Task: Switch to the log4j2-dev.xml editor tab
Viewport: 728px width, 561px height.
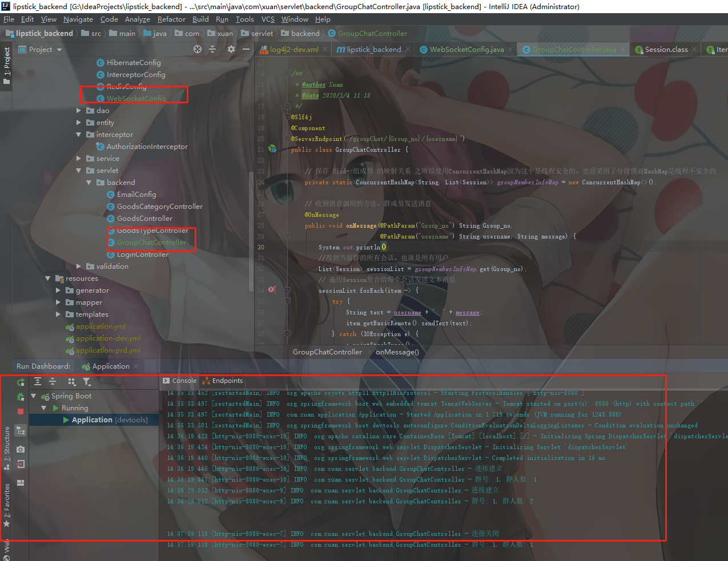Action: [x=294, y=50]
